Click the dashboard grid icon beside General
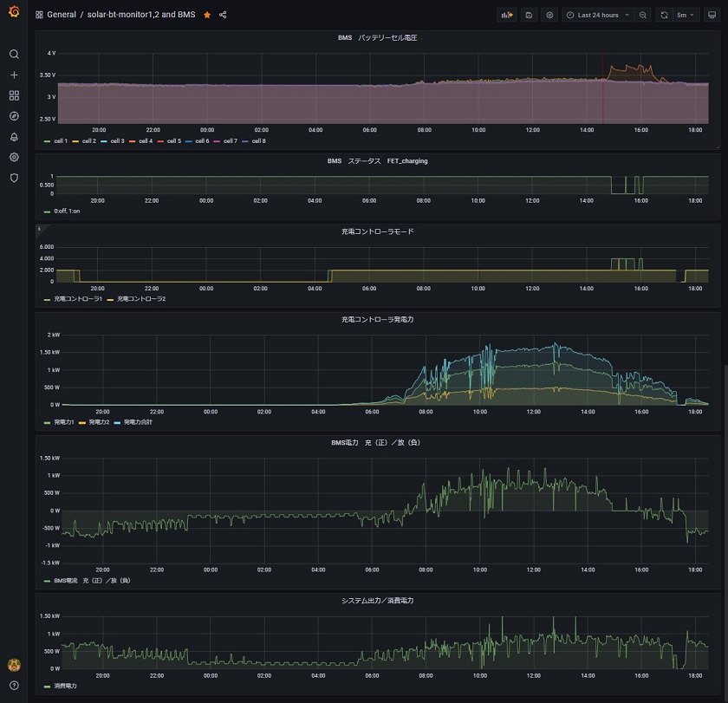The width and height of the screenshot is (728, 703). (39, 15)
